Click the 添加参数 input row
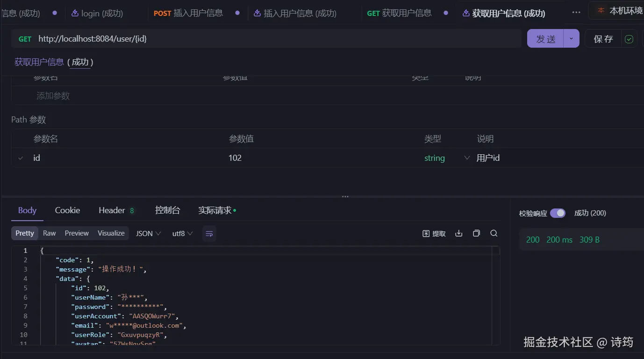Image resolution: width=644 pixels, height=359 pixels. click(x=327, y=95)
